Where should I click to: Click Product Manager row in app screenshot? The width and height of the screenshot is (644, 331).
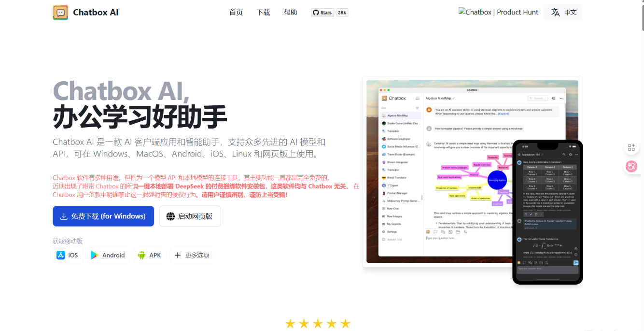pos(400,193)
